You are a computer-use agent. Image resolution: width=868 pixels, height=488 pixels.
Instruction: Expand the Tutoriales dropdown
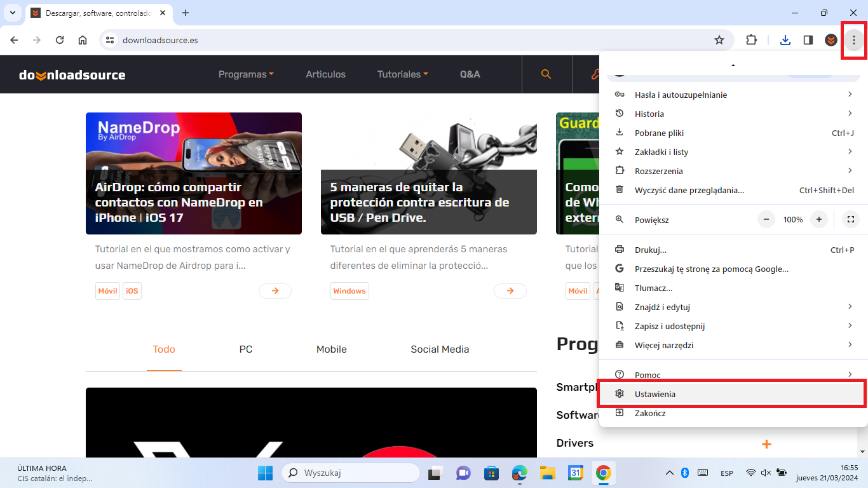coord(402,74)
